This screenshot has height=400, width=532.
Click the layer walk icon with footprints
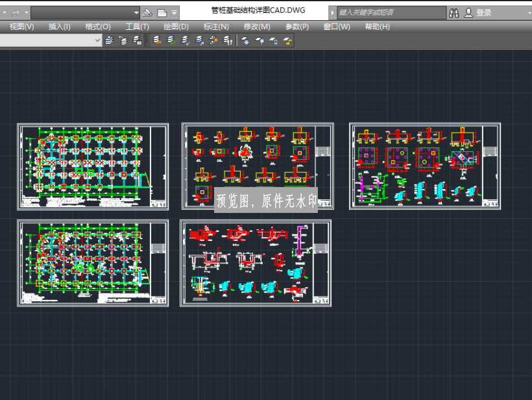pos(227,40)
